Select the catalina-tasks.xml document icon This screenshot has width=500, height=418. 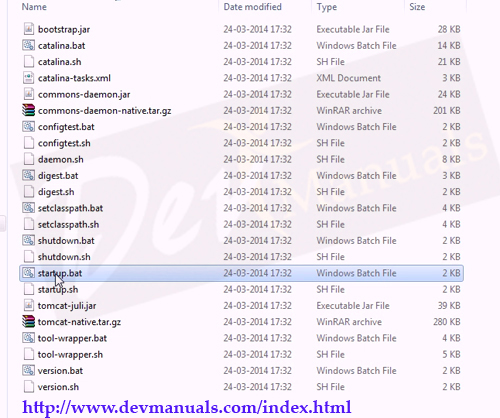click(x=29, y=78)
